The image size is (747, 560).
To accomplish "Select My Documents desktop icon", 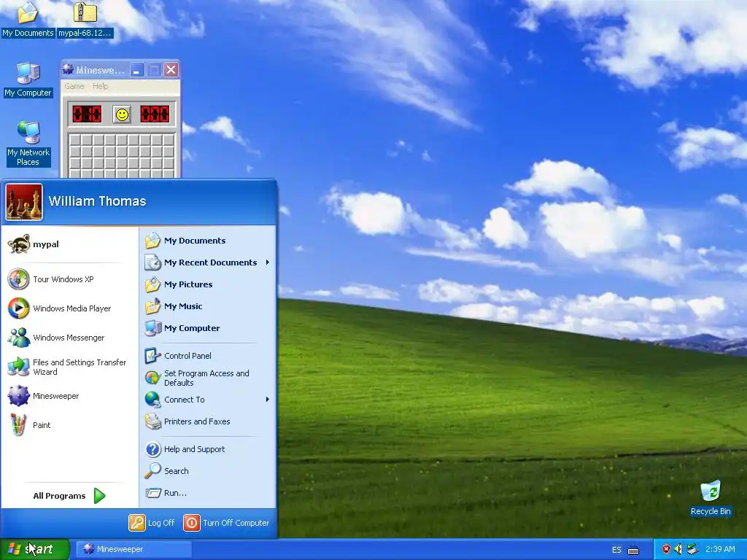I will point(28,20).
